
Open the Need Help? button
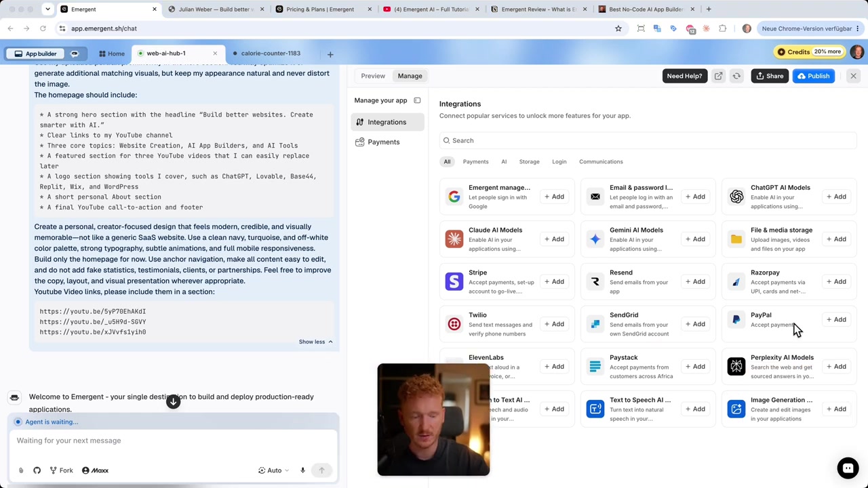[x=684, y=76]
